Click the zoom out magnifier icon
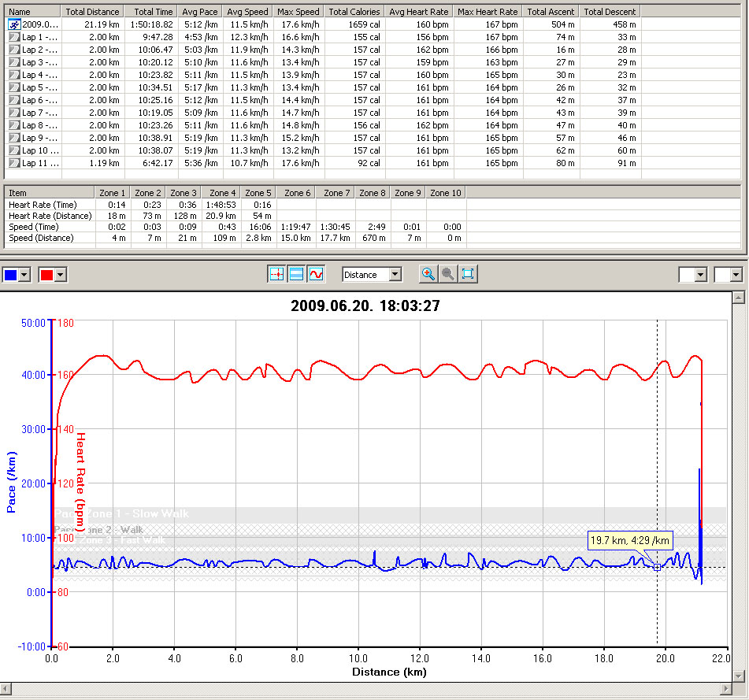 point(448,274)
